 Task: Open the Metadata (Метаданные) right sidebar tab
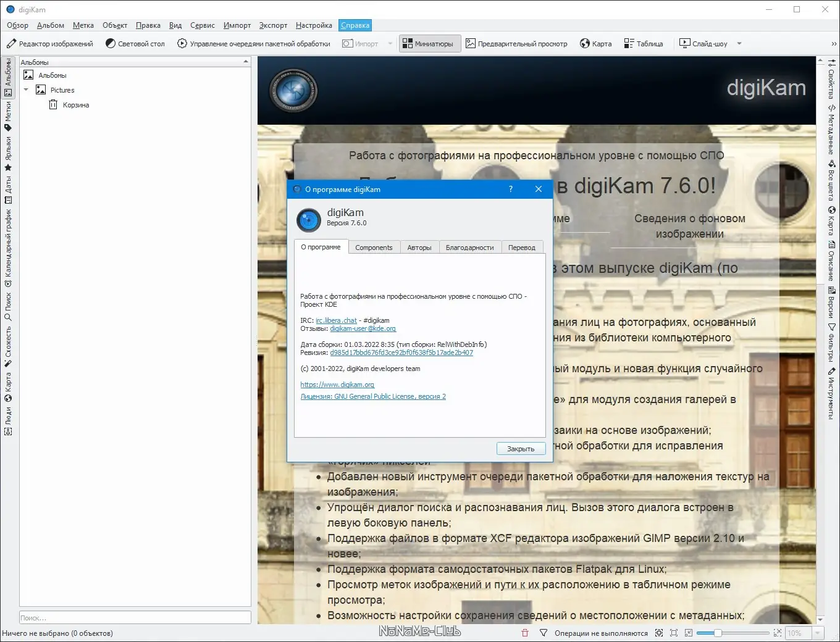point(831,130)
